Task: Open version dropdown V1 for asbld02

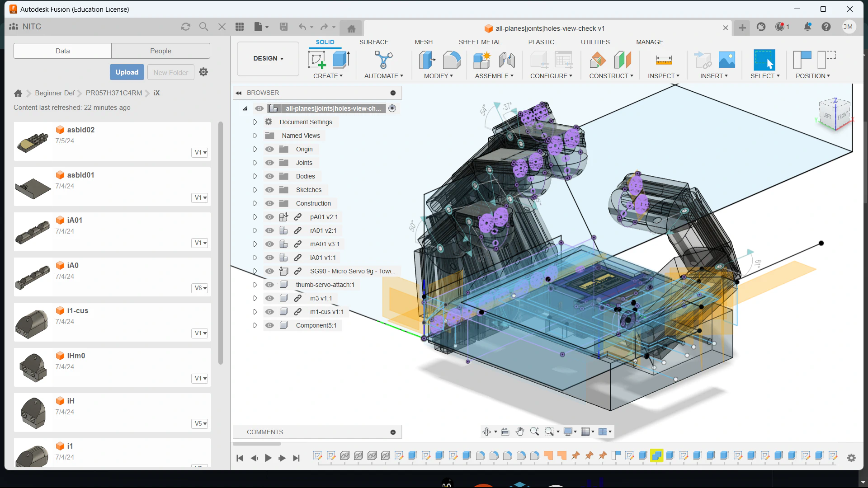Action: (200, 153)
